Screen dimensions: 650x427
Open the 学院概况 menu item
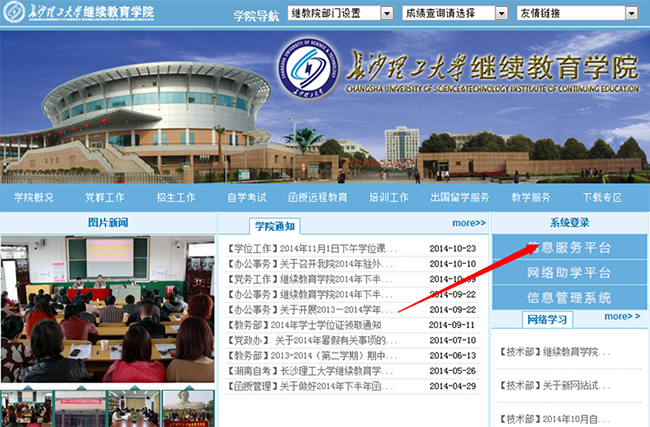pyautogui.click(x=34, y=198)
